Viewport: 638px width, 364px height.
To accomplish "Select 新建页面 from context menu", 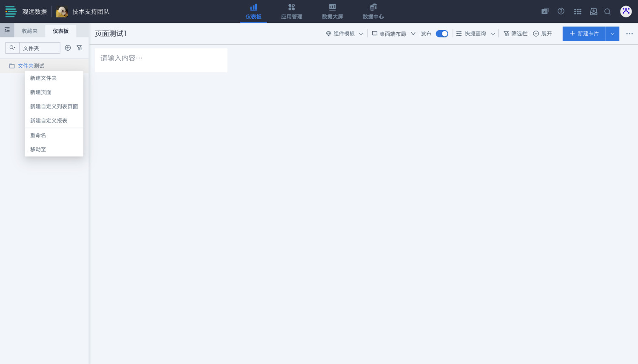I will pos(41,92).
